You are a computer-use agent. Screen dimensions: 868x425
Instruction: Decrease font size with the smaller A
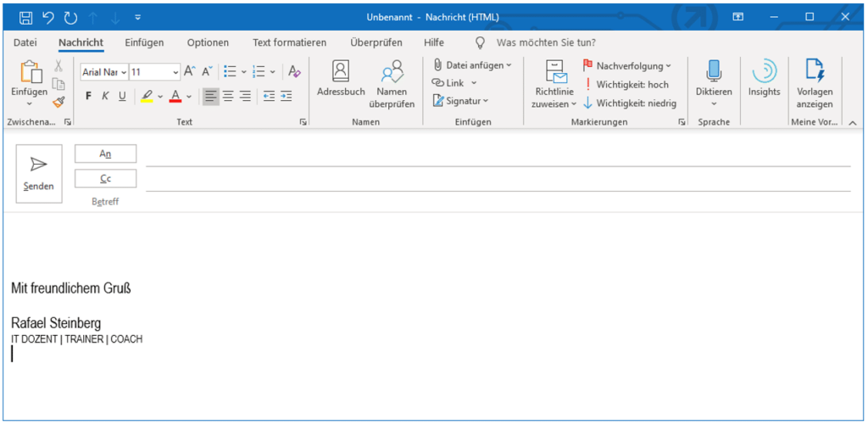(208, 71)
